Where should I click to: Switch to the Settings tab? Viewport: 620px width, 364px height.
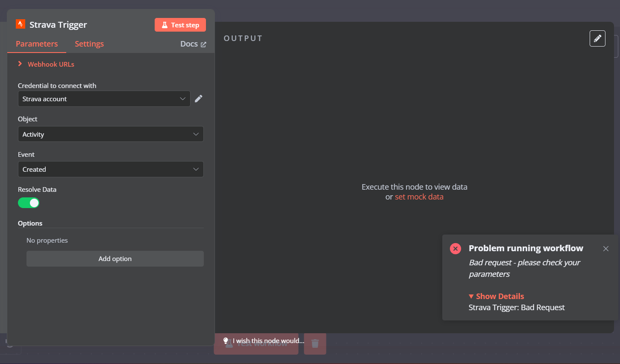tap(89, 44)
